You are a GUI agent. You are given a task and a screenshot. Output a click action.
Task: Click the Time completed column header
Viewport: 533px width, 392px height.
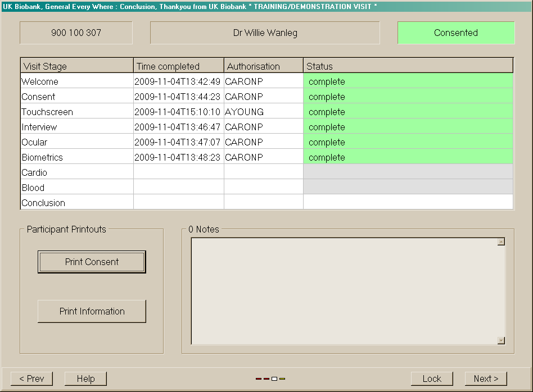click(x=178, y=66)
